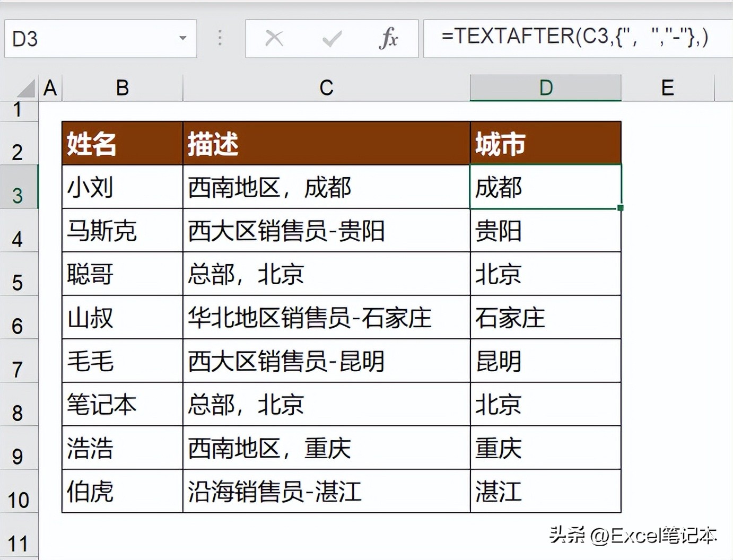The width and height of the screenshot is (733, 560).
Task: Select row 1 header
Action: click(x=19, y=111)
